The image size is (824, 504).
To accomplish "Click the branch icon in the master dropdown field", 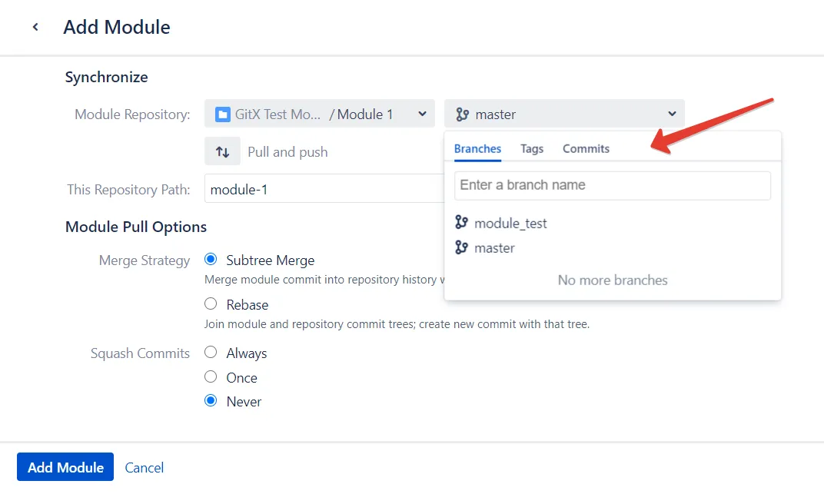I will [463, 114].
